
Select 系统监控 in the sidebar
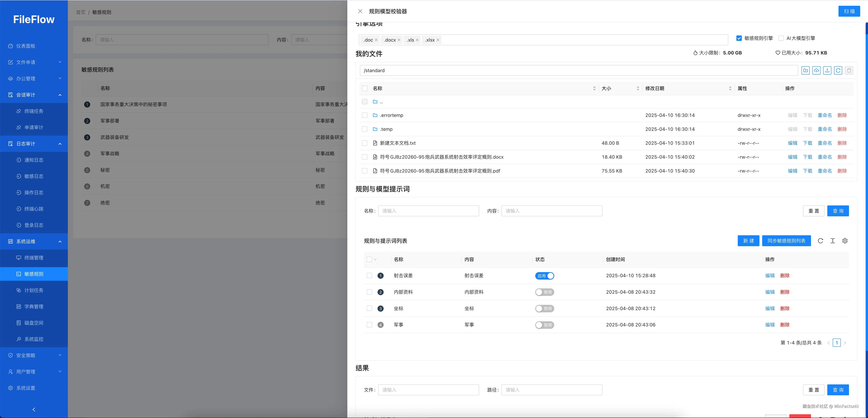(x=34, y=339)
